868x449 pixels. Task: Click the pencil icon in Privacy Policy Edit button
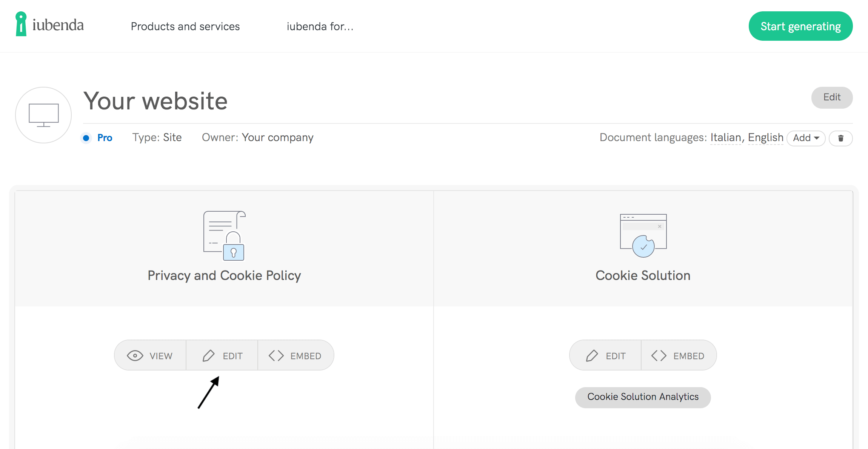209,355
